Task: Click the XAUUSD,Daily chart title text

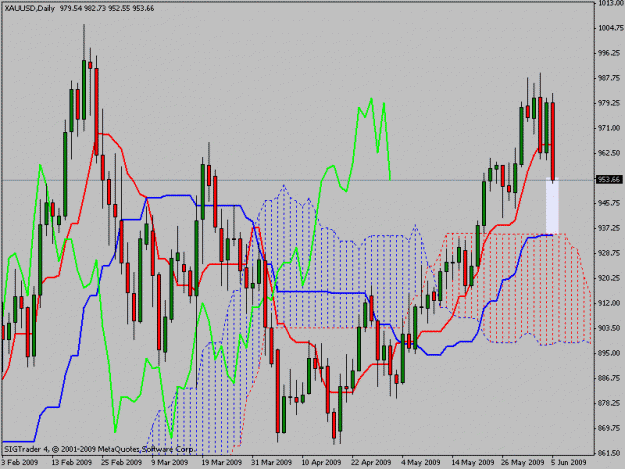Action: tap(29, 8)
